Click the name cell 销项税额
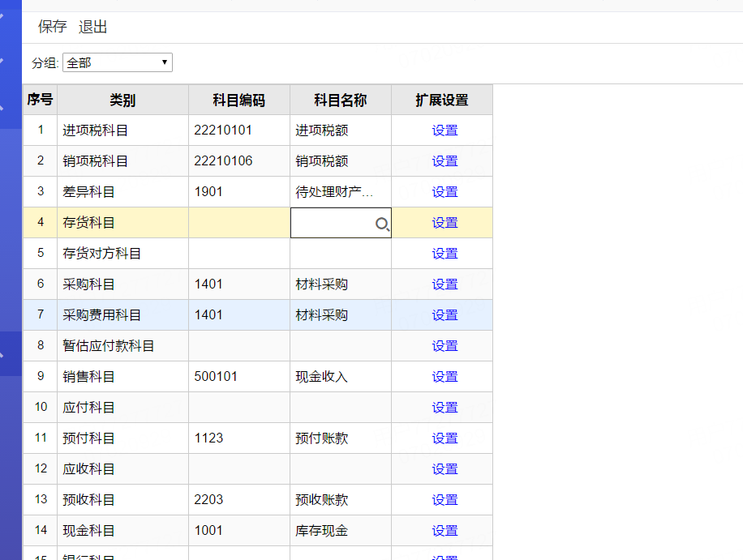This screenshot has width=743, height=560. pyautogui.click(x=341, y=161)
